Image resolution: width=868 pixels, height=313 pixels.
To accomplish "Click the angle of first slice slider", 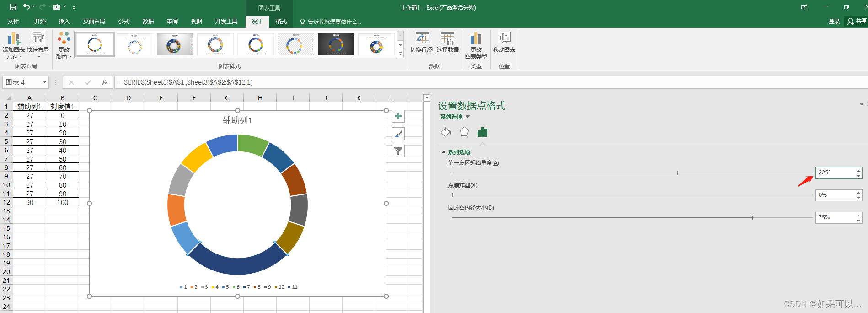I will (632, 173).
